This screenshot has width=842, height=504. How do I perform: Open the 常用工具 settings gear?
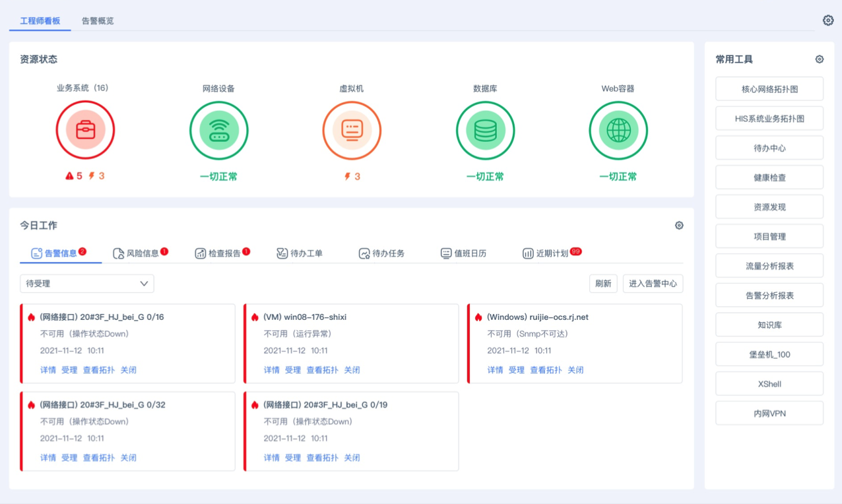819,59
